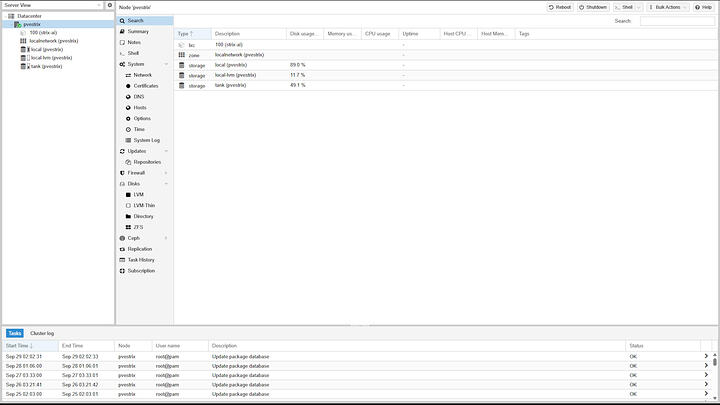This screenshot has width=720, height=405.
Task: Switch to the Tasks tab
Action: 15,333
